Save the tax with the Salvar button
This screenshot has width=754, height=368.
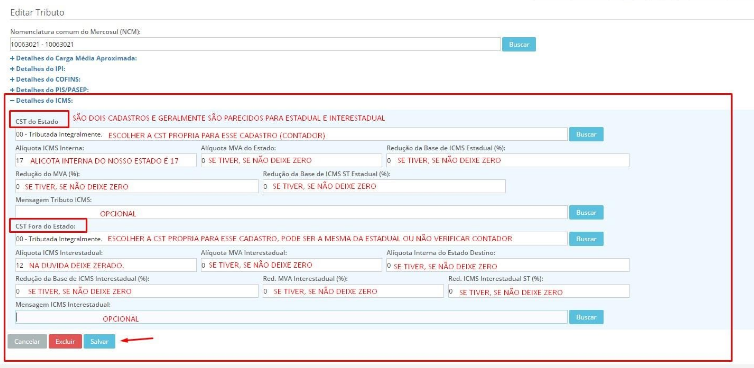[100, 342]
